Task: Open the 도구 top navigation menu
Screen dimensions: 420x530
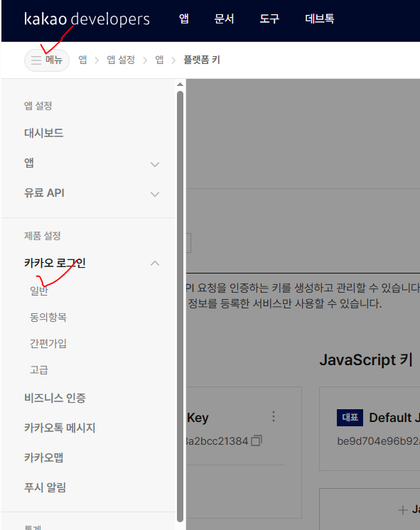Action: (269, 18)
